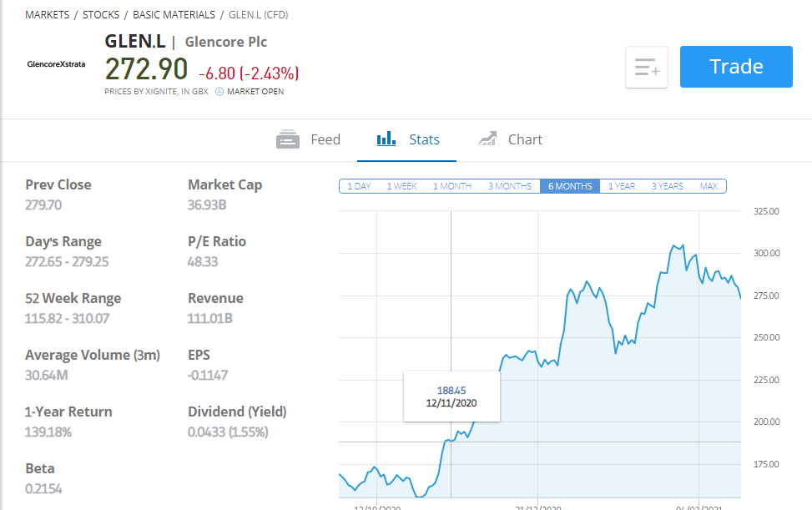Viewport: 812px width, 510px height.
Task: Click the 200.00 axis label on chart
Action: coord(766,422)
